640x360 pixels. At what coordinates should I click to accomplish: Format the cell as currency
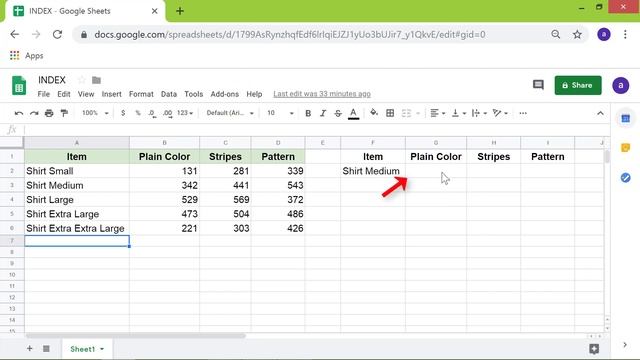123,113
